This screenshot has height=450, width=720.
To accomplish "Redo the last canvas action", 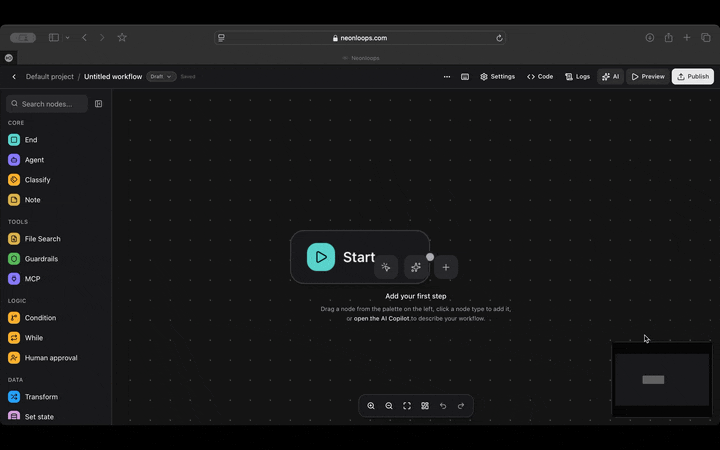I will [461, 406].
